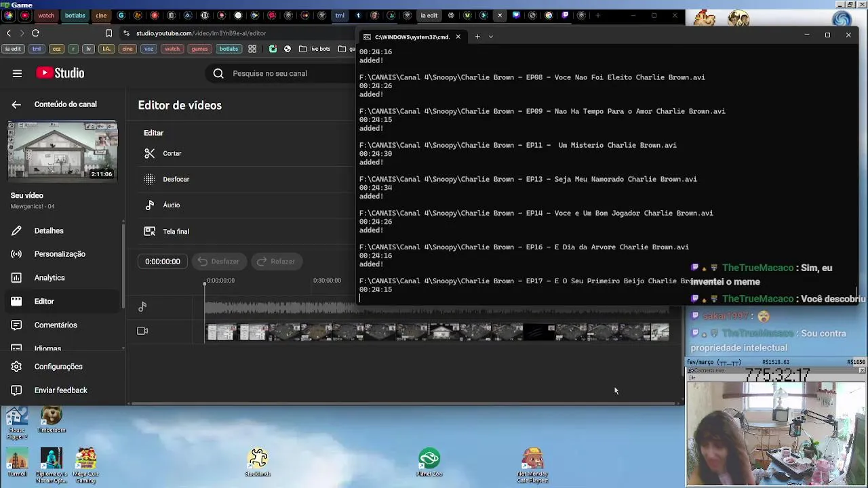Screen dimensions: 868x488
Task: Click the video track camera icon
Action: tap(142, 331)
